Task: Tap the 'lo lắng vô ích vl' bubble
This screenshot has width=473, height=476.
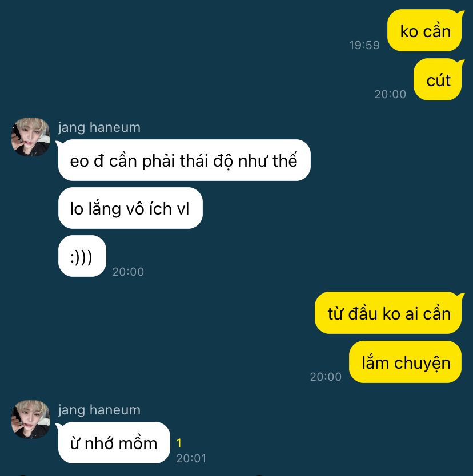Action: tap(130, 208)
